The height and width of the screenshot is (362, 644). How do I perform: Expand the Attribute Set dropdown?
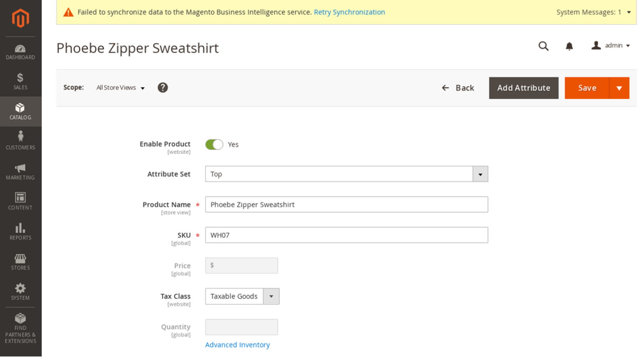coord(480,174)
